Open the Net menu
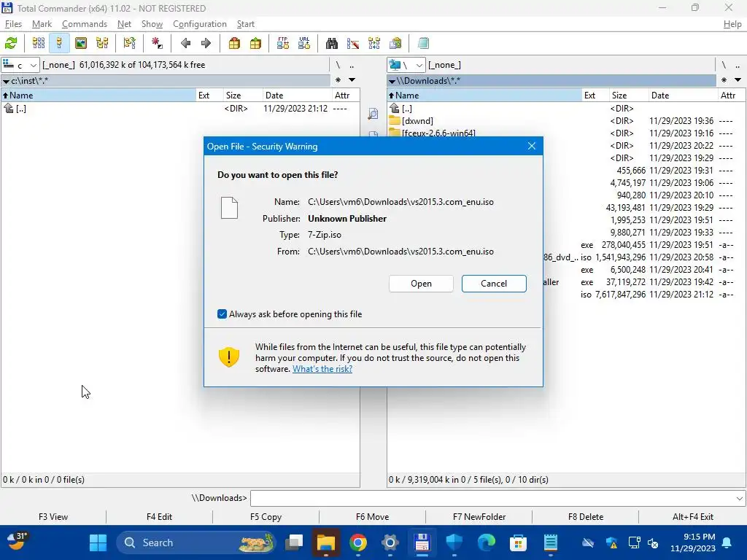The width and height of the screenshot is (747, 560). 124,24
